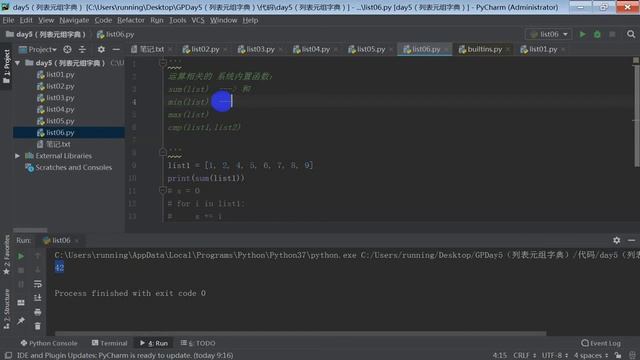Pause output in the Run panel
640x360 pixels.
click(21, 284)
